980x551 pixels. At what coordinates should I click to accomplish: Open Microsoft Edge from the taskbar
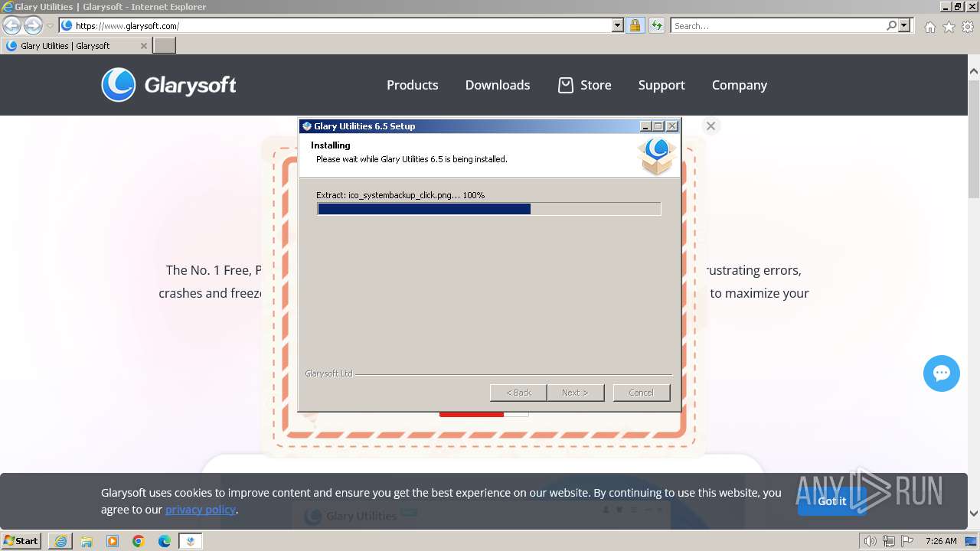coord(165,541)
